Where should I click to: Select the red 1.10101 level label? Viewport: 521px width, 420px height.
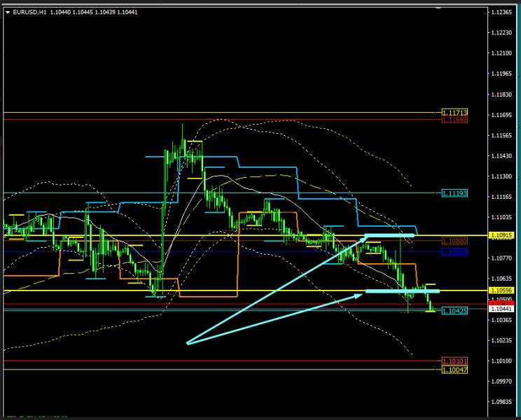tap(454, 361)
